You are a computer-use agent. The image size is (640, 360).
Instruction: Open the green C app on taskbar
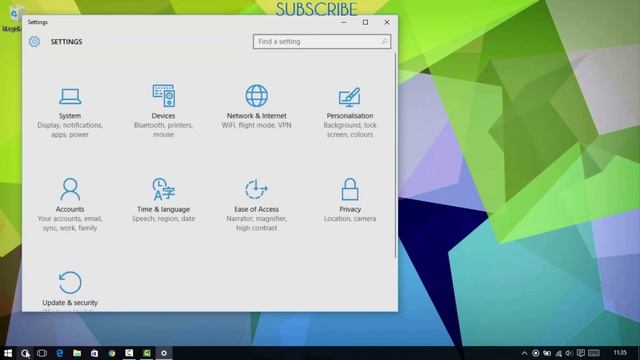click(147, 353)
